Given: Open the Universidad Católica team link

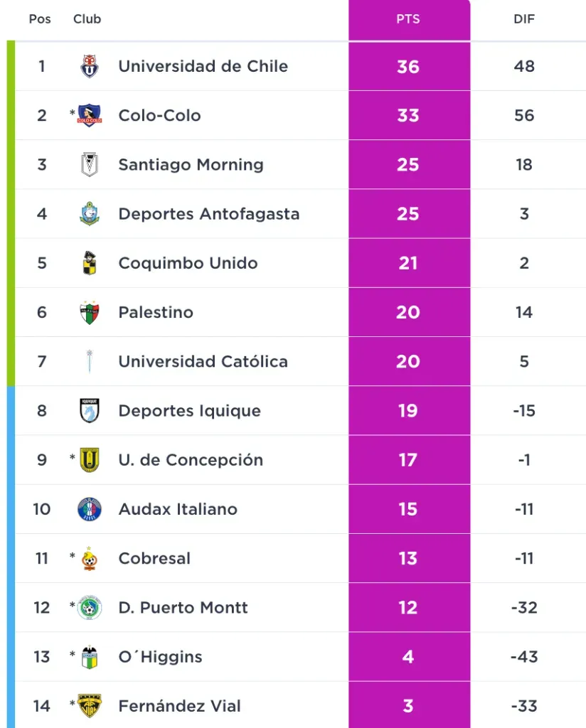Looking at the screenshot, I should (203, 361).
